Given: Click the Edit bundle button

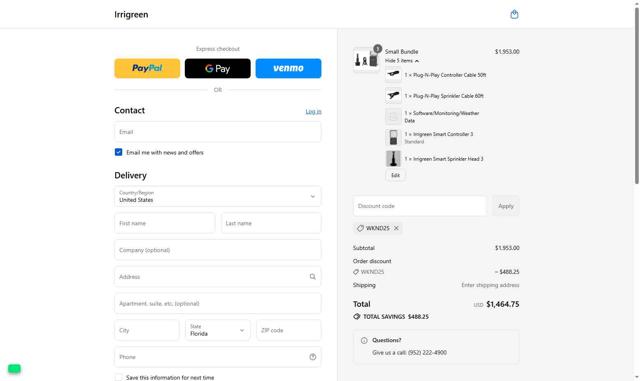Looking at the screenshot, I should point(395,176).
